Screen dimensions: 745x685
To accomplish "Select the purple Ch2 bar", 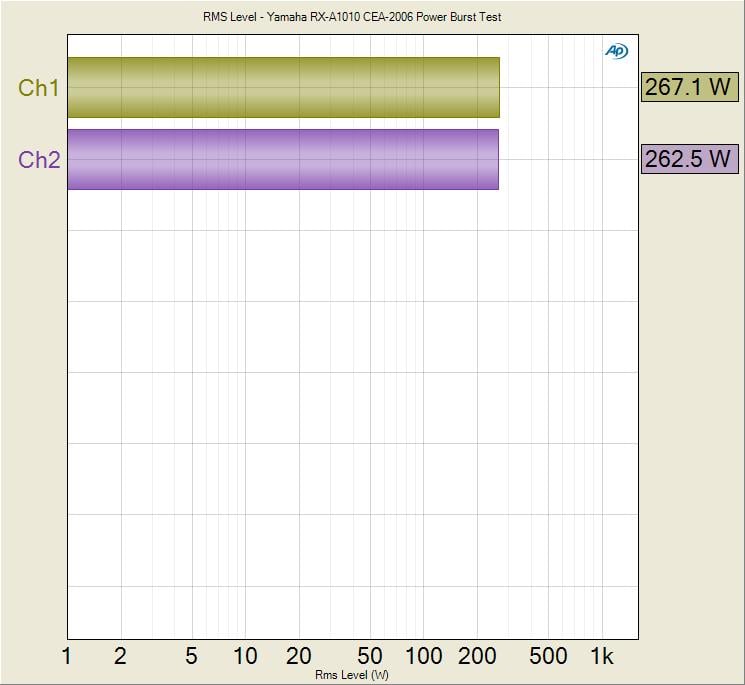I will (x=283, y=159).
